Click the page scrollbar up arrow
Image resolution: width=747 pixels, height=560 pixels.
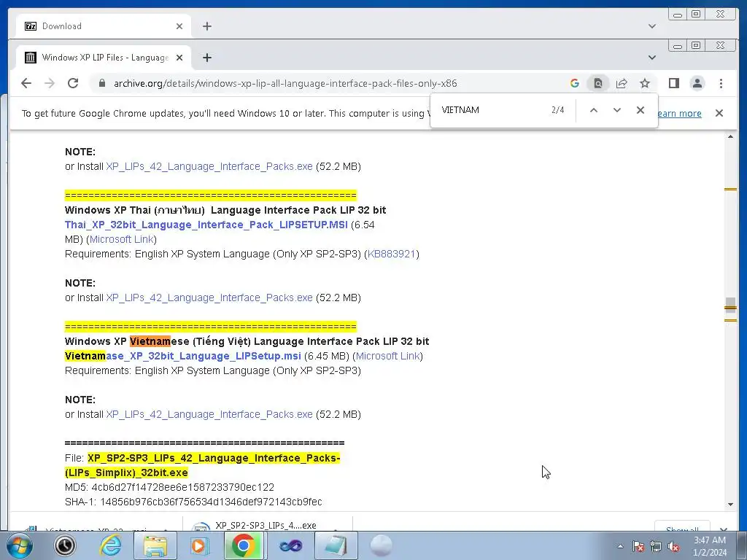[x=730, y=137]
